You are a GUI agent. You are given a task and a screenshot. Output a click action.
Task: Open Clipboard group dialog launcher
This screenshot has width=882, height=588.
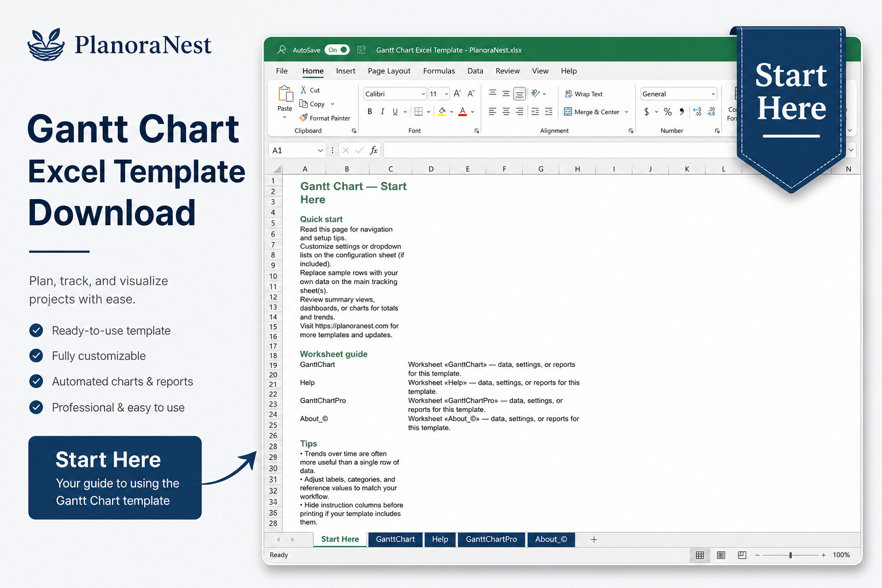(x=354, y=131)
